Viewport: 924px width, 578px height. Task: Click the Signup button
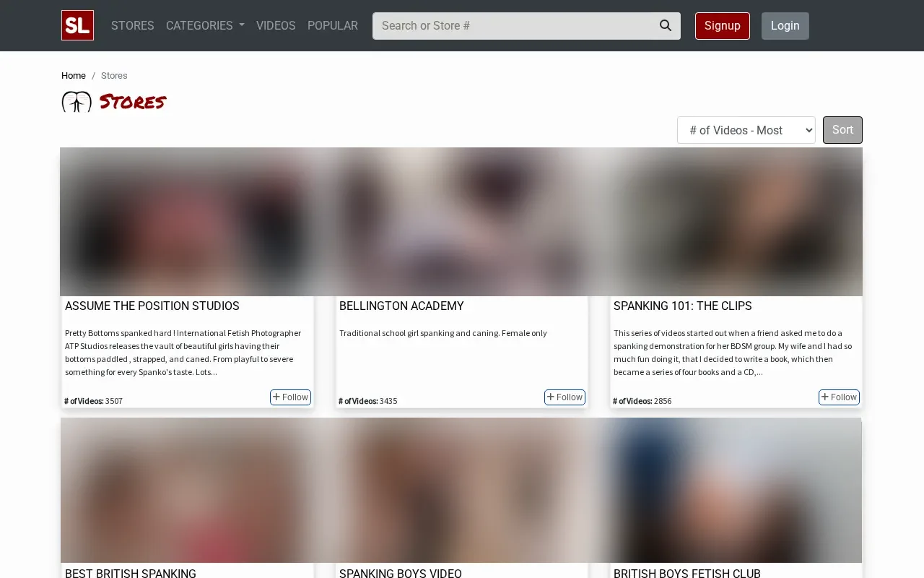click(x=723, y=26)
